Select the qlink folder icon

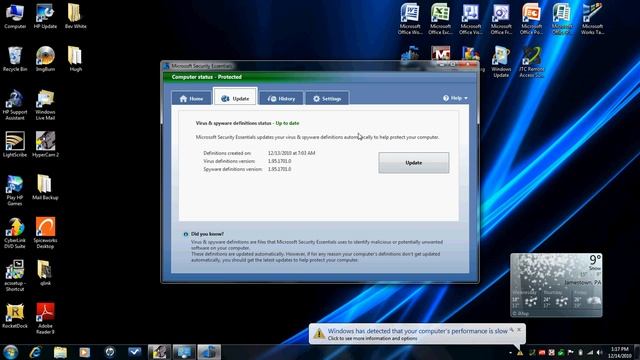(x=45, y=273)
